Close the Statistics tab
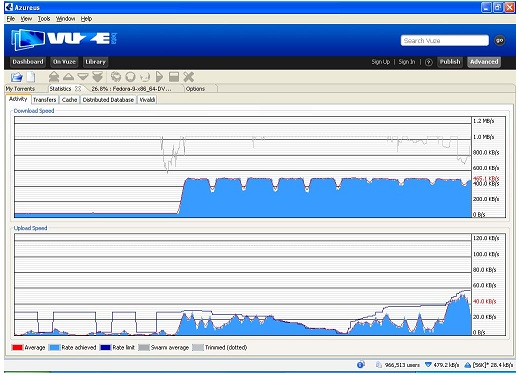 click(x=78, y=89)
